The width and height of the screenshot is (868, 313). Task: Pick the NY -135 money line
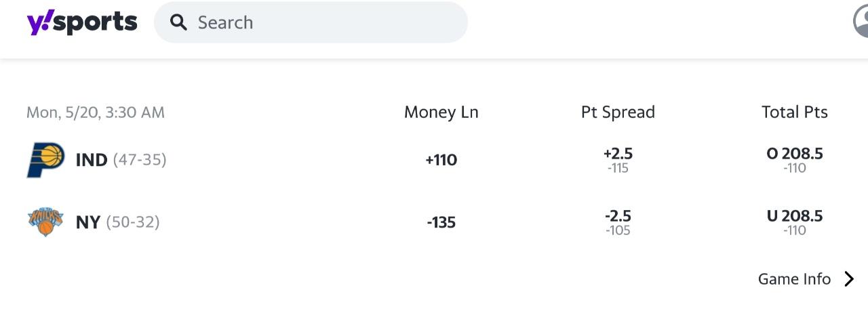(x=441, y=222)
